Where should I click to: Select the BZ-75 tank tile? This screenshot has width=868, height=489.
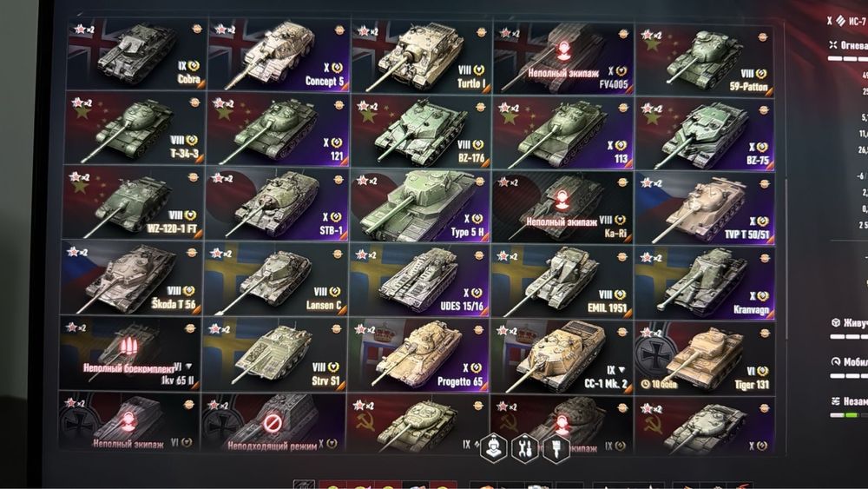[x=704, y=134]
